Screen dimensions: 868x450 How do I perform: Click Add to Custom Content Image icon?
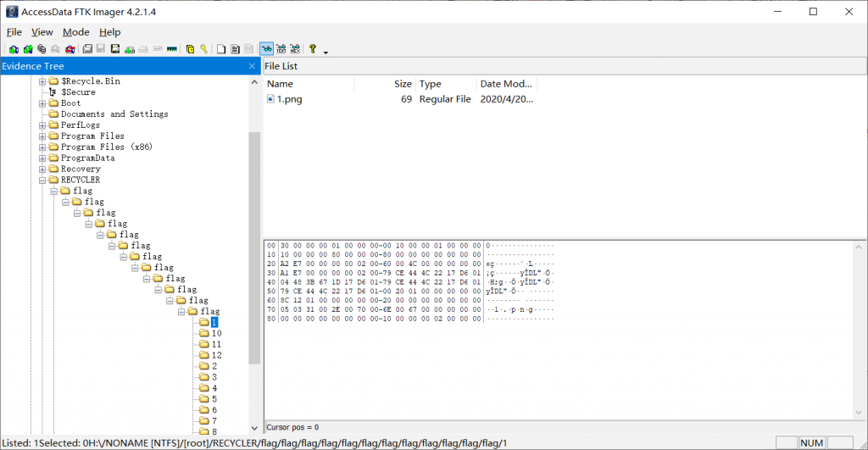pyautogui.click(x=130, y=49)
